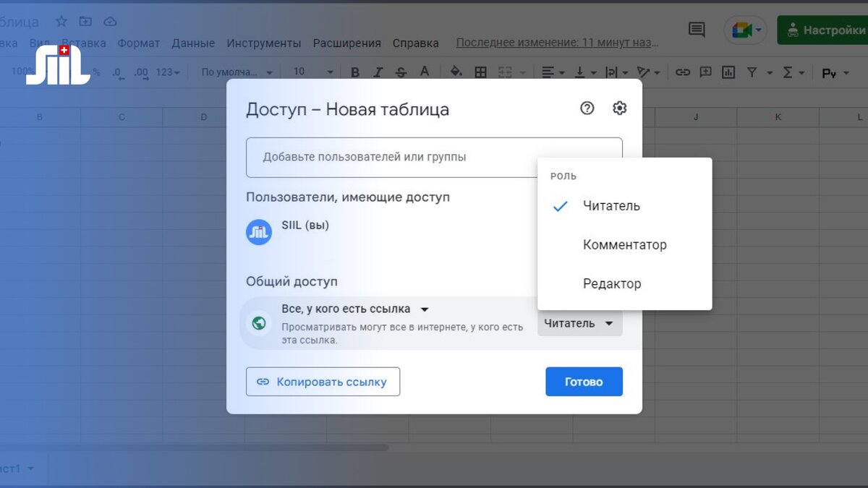The width and height of the screenshot is (868, 488).
Task: Select the Редактор role
Action: point(612,283)
